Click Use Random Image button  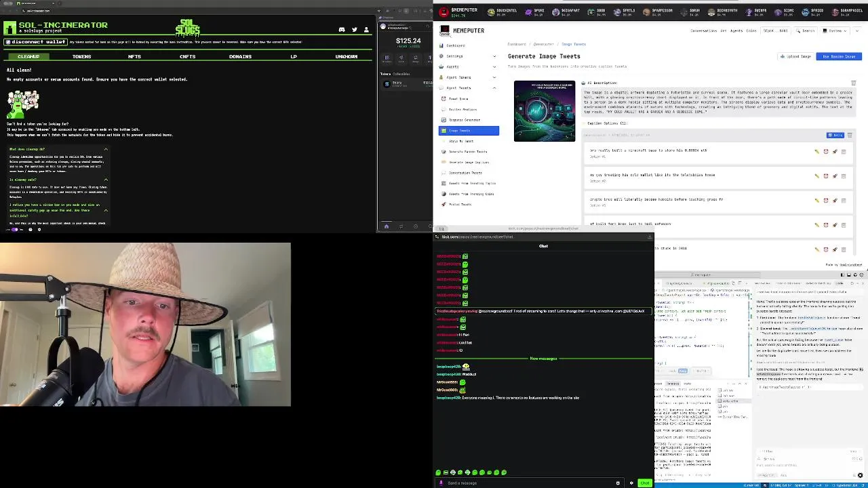839,56
